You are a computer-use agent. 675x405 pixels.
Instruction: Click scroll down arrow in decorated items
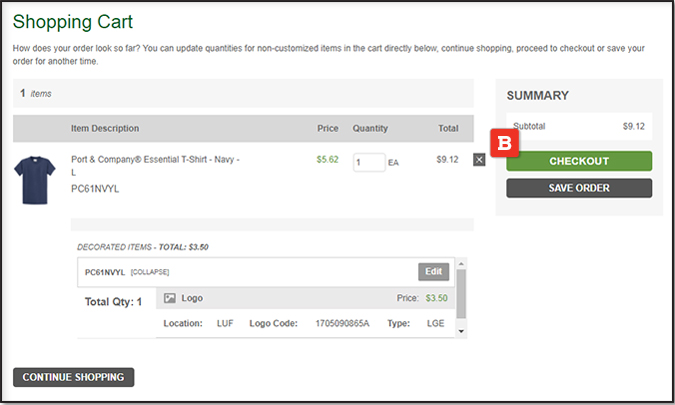(461, 330)
